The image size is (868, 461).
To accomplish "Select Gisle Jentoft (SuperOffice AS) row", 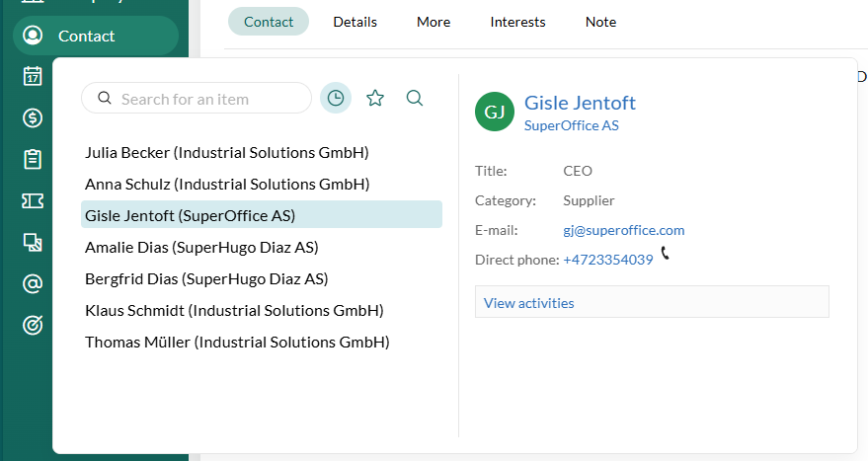I will point(262,214).
